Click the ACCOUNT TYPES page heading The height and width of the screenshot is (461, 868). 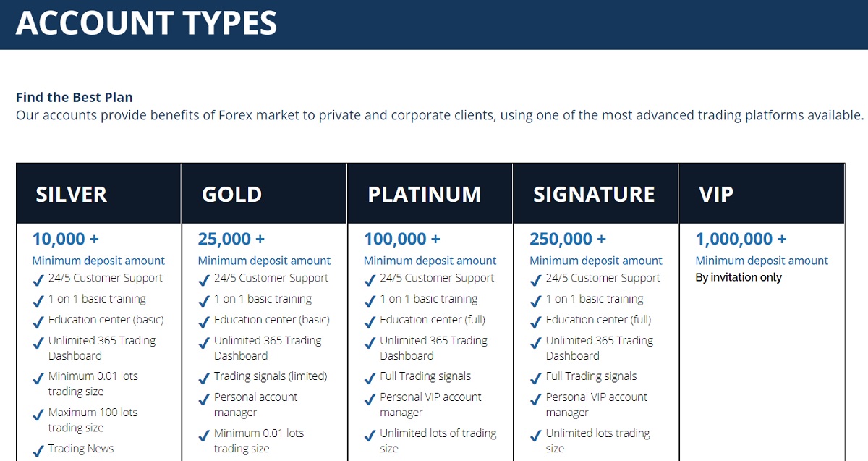(x=146, y=22)
